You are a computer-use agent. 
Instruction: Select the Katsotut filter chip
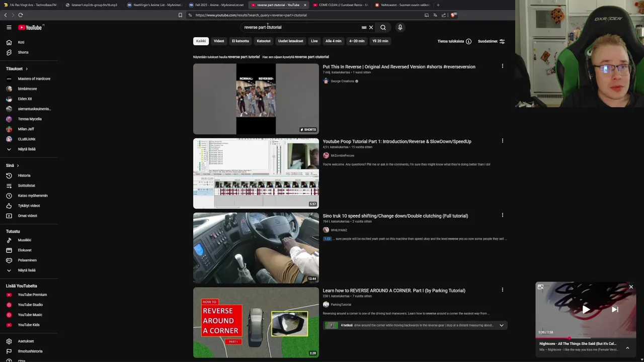coord(264,41)
